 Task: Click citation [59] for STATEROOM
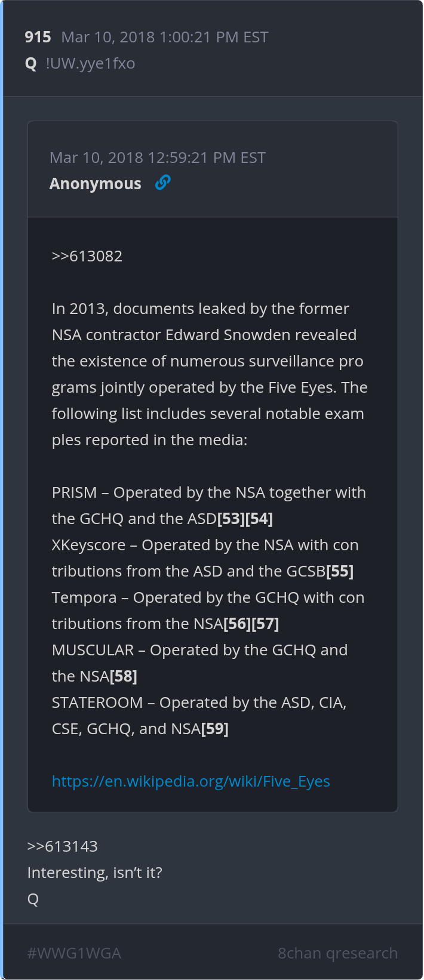pos(215,729)
